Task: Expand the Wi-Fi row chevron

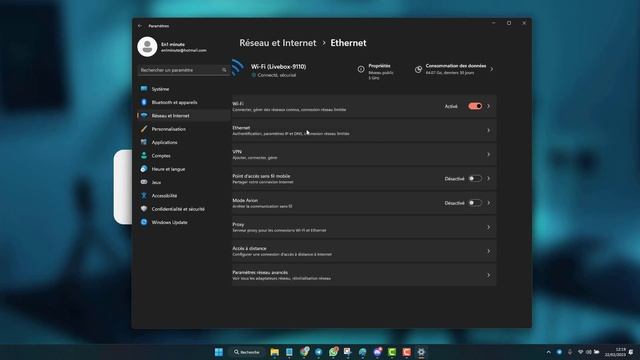Action: coord(489,106)
